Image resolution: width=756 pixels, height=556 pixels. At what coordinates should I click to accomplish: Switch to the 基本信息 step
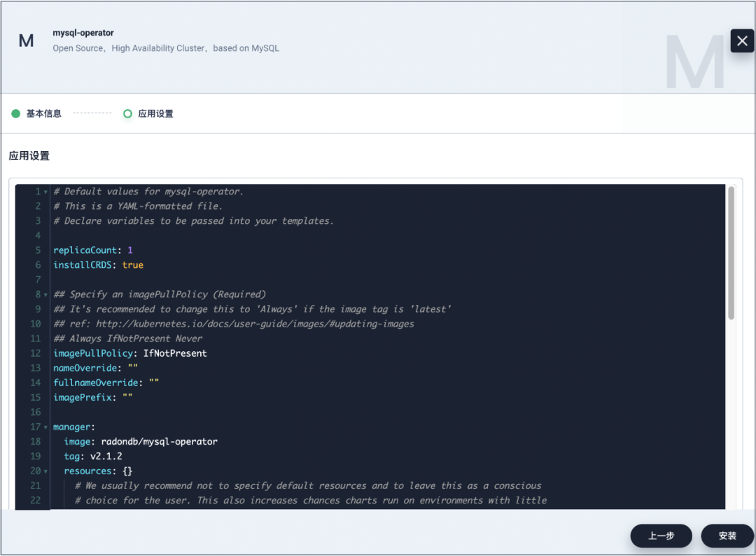point(43,113)
